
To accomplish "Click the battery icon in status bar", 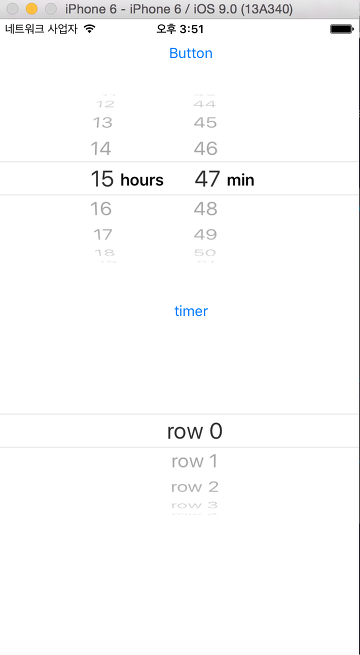I will (x=342, y=29).
